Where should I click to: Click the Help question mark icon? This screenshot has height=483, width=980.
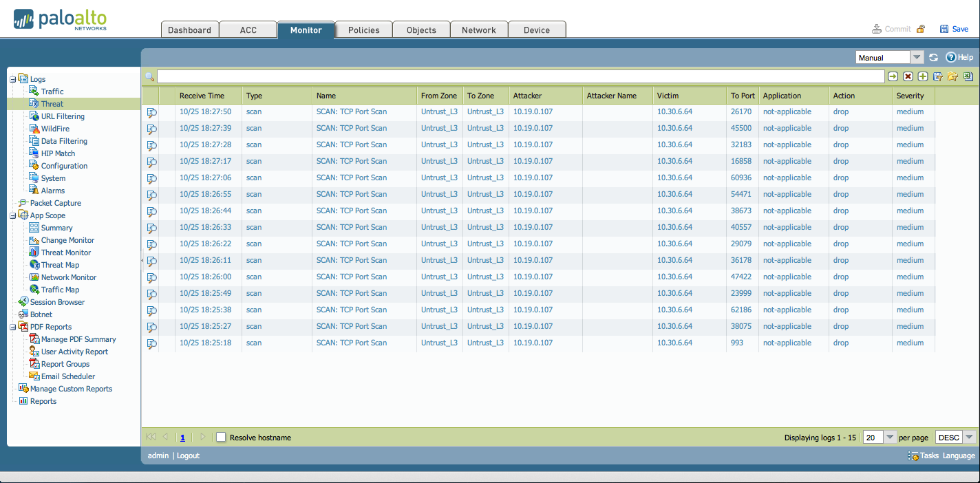point(951,58)
